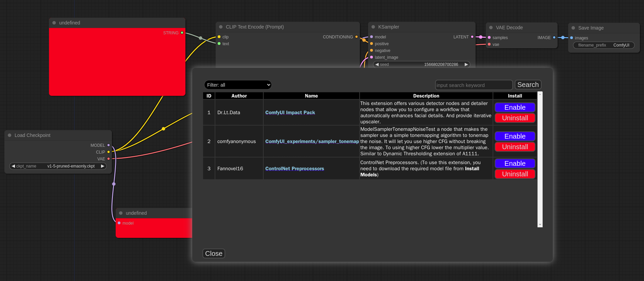The height and width of the screenshot is (281, 644).
Task: Increase the seed value with the right arrow
Action: pyautogui.click(x=466, y=65)
